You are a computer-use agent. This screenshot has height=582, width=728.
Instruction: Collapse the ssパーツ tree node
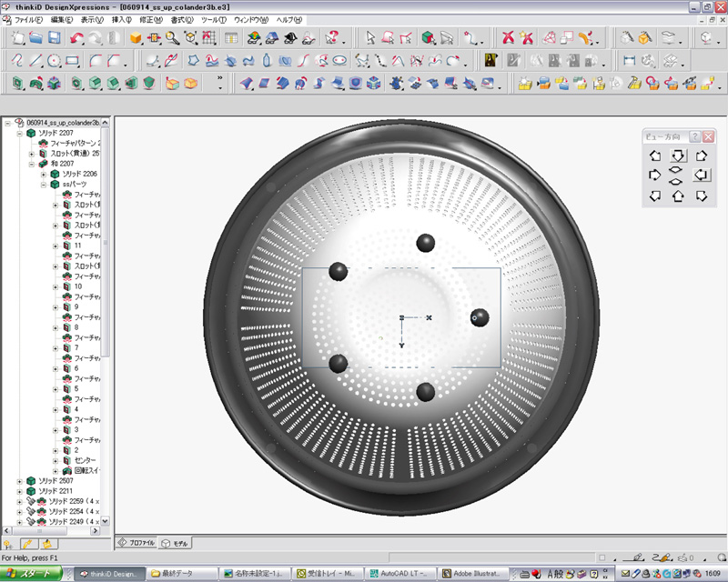(x=43, y=184)
